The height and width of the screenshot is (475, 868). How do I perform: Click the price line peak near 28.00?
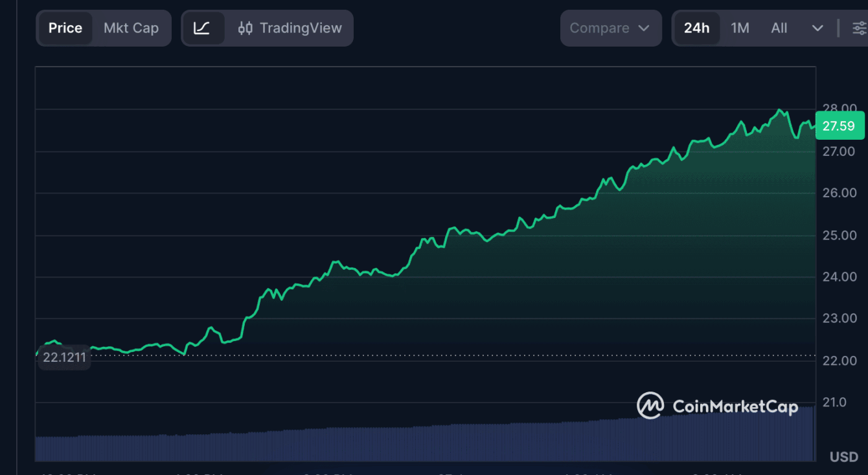click(x=780, y=111)
